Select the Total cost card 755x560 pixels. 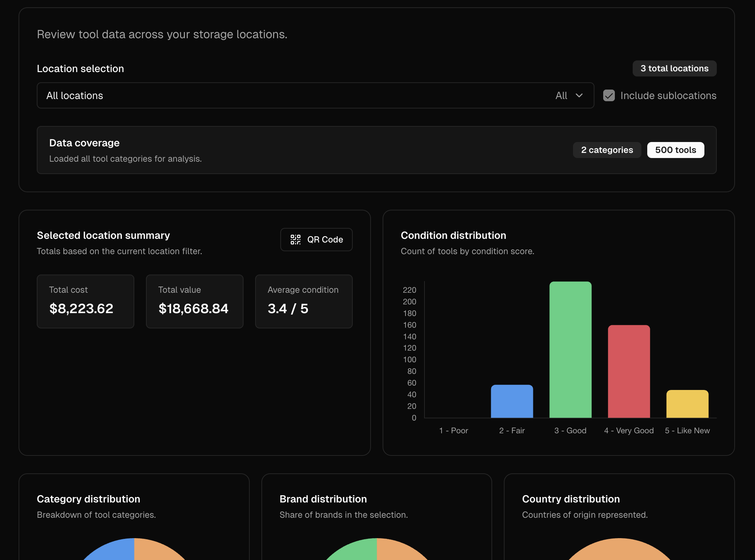tap(86, 301)
